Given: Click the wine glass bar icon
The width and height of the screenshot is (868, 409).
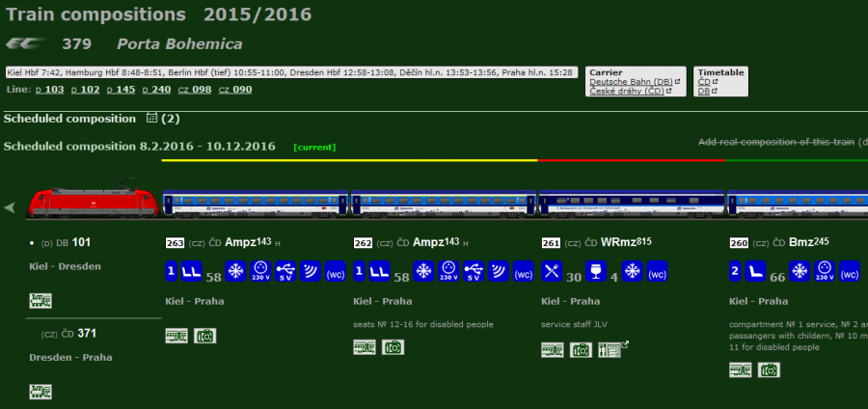Looking at the screenshot, I should click(x=597, y=272).
